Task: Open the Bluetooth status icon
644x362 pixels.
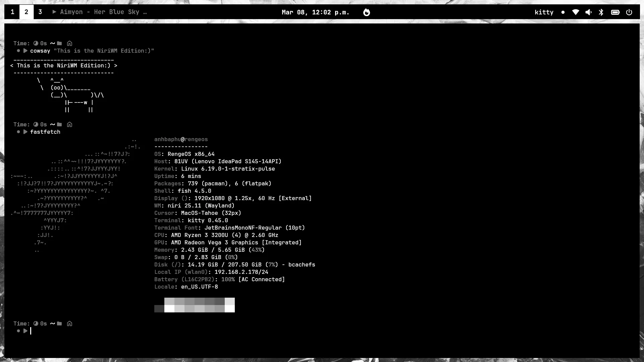Action: point(601,12)
